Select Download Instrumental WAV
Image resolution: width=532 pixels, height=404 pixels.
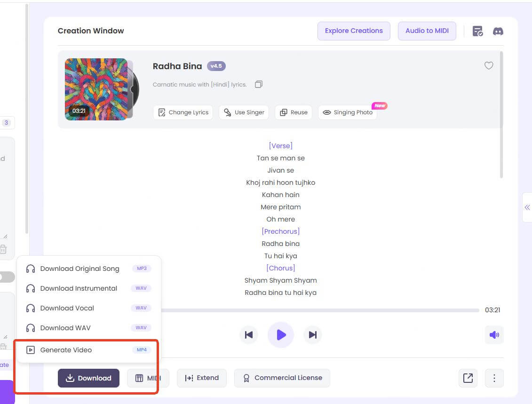88,288
